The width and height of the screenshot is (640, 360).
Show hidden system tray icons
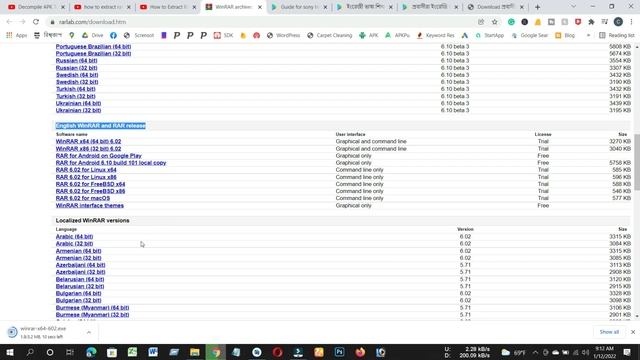point(535,352)
